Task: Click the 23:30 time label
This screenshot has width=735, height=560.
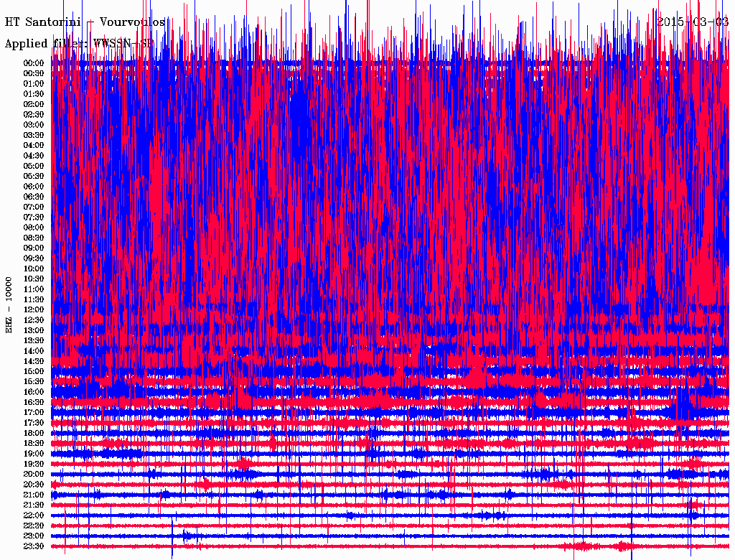Action: (34, 546)
